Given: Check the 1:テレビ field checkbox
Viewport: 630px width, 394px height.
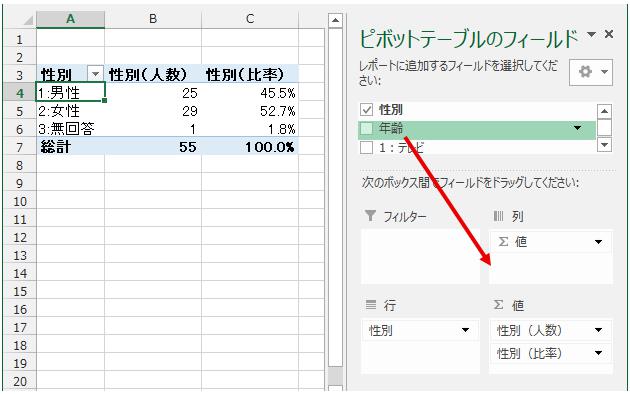Looking at the screenshot, I should click(x=366, y=147).
